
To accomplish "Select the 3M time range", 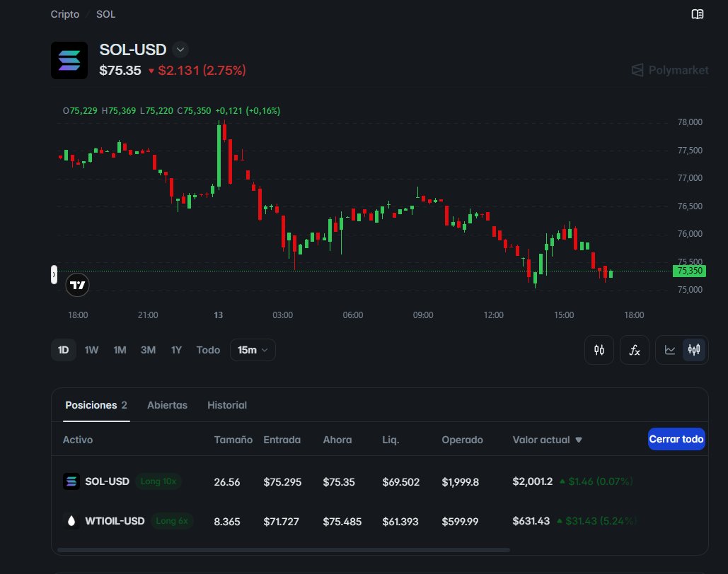I will pos(148,350).
